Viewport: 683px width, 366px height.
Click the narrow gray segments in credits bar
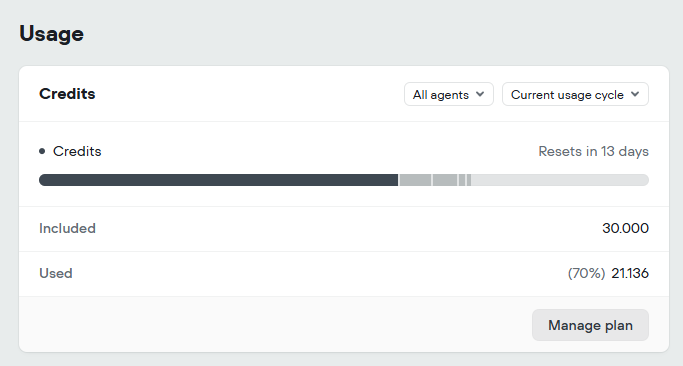pos(465,180)
